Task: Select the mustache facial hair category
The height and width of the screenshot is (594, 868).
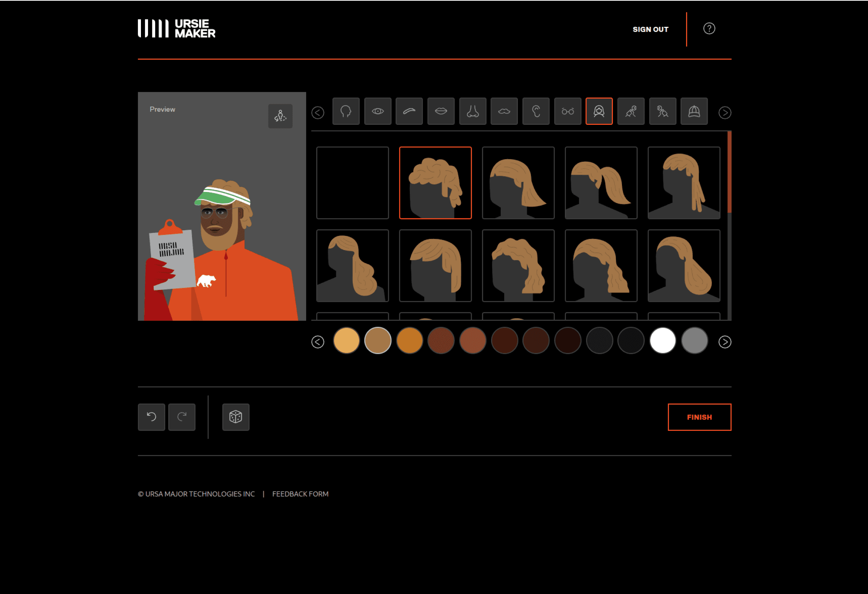Action: 504,111
